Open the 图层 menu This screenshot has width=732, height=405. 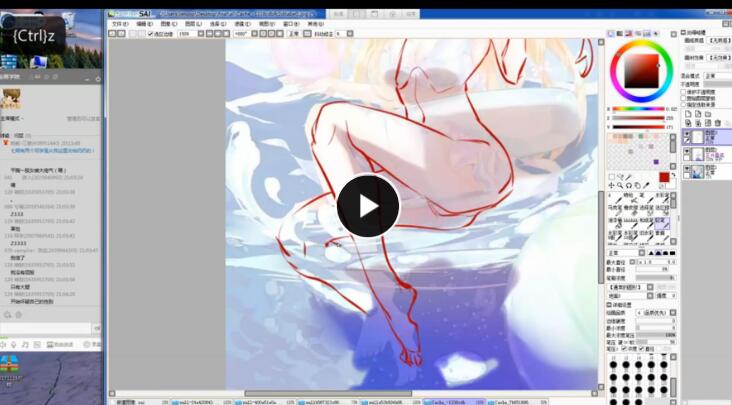pyautogui.click(x=193, y=23)
